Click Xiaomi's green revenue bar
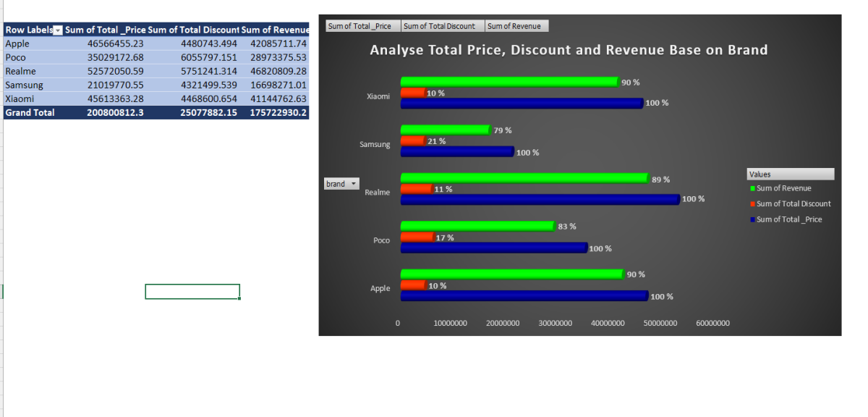 (509, 82)
